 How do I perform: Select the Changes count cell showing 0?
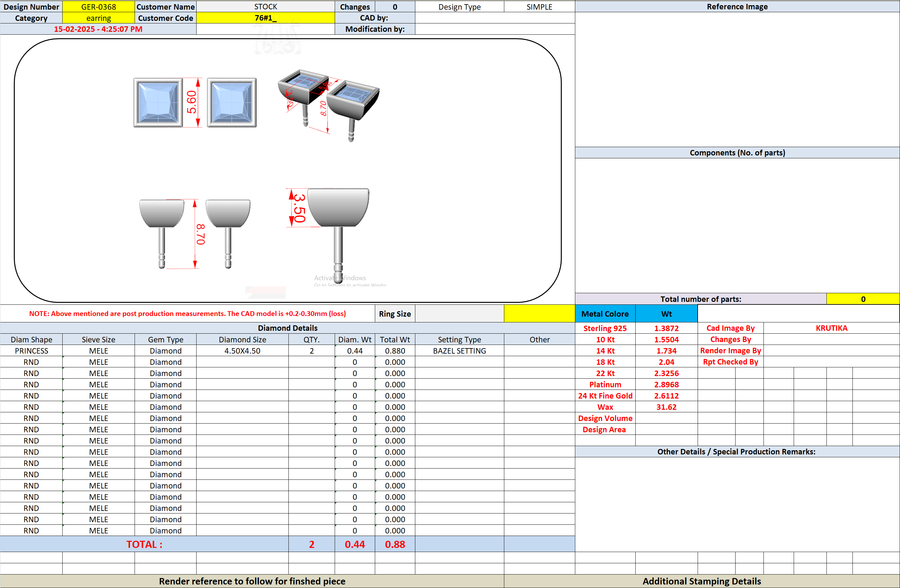tap(395, 6)
